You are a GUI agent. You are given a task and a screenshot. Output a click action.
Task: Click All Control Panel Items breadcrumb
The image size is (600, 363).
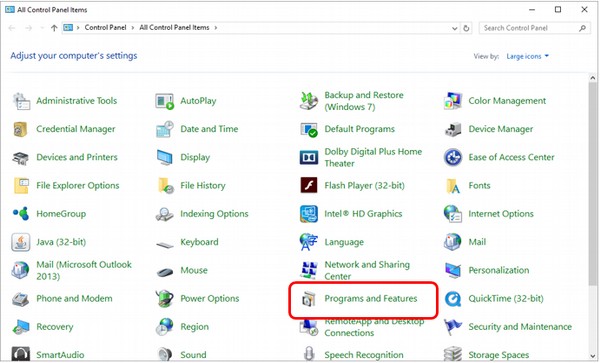pos(174,28)
